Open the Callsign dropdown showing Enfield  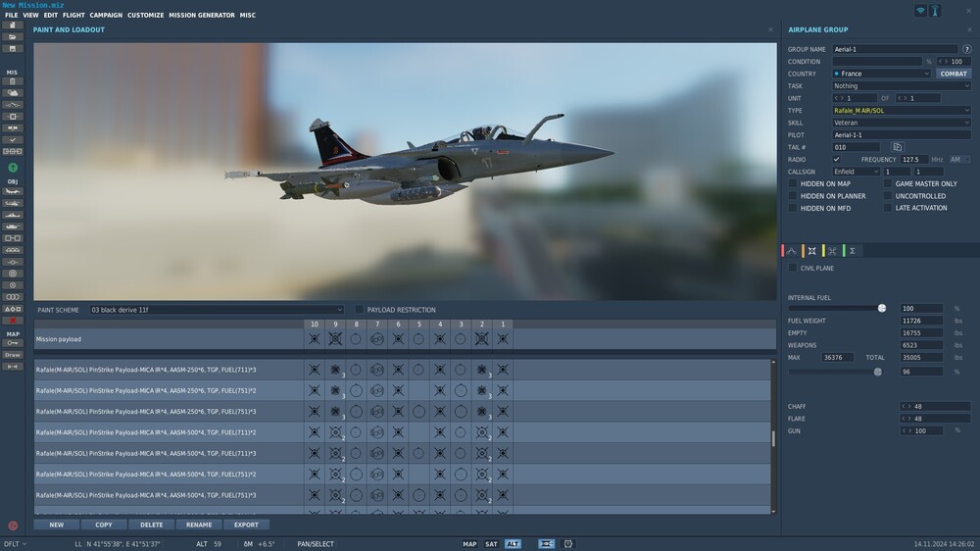click(x=856, y=172)
